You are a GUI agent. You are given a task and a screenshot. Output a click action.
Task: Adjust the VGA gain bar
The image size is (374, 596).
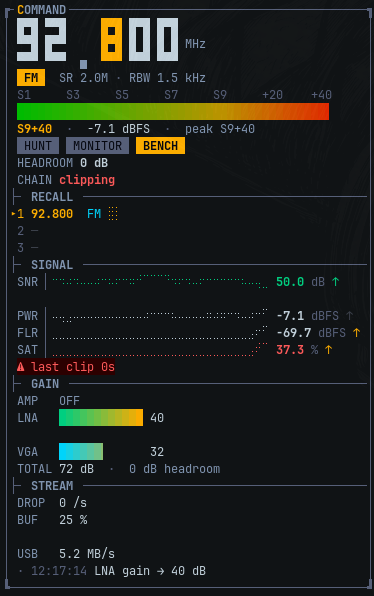(x=81, y=452)
